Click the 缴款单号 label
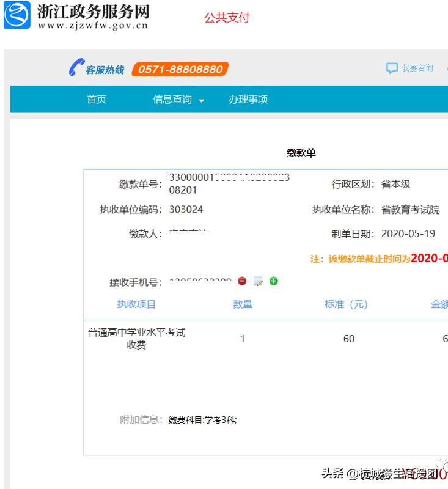 click(x=141, y=184)
